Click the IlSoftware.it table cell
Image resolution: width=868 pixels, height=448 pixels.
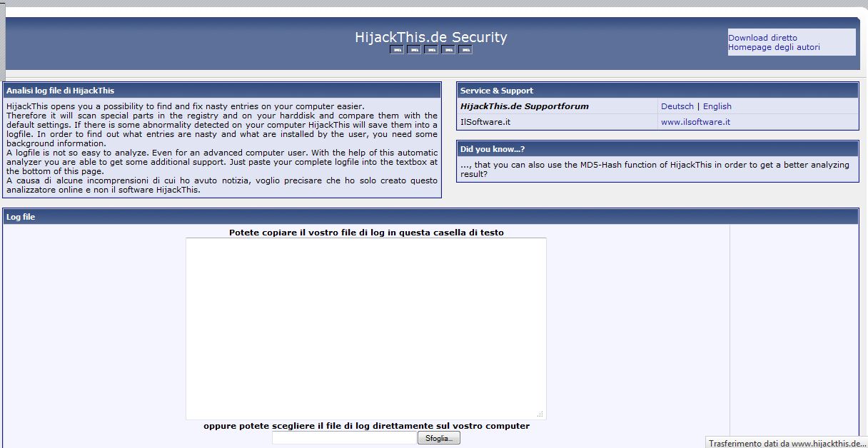coord(557,122)
